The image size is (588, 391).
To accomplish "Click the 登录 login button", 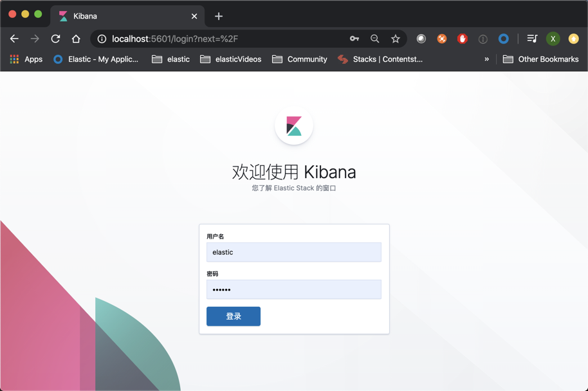I will click(234, 316).
